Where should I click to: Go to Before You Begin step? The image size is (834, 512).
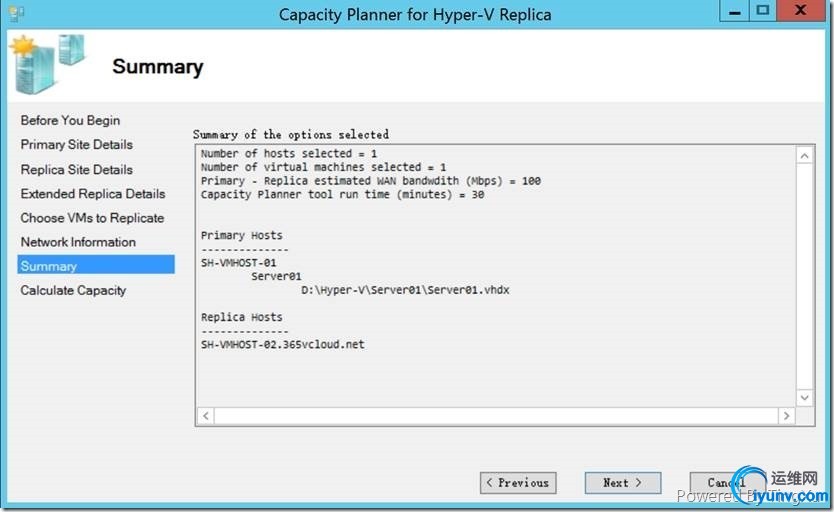point(70,120)
